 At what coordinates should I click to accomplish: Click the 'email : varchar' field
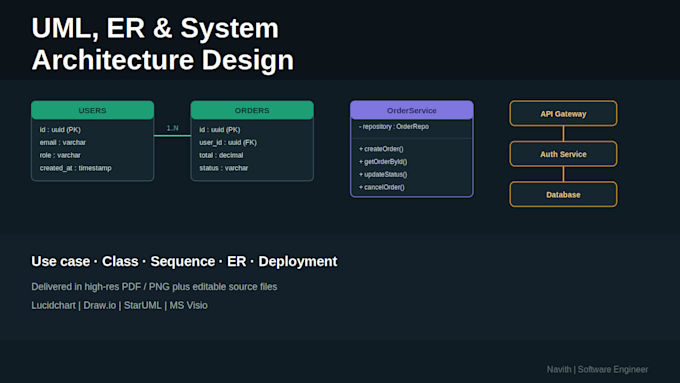tap(63, 142)
